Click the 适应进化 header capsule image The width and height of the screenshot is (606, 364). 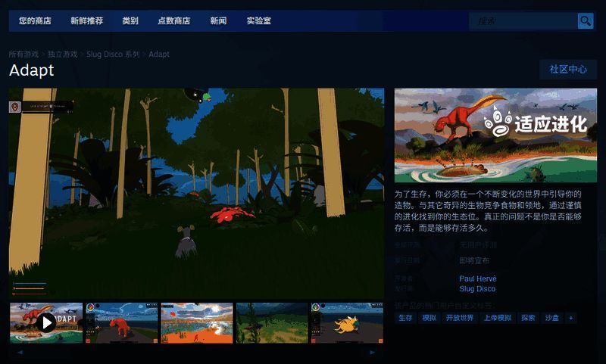495,135
